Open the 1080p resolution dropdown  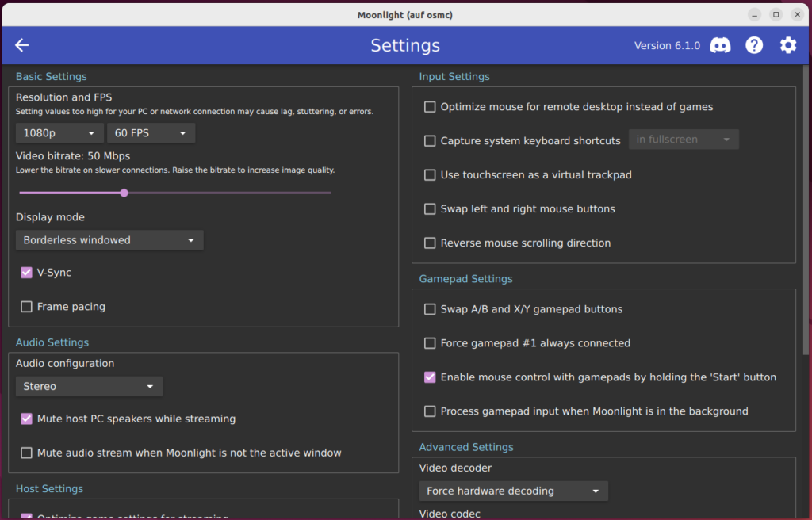click(59, 133)
